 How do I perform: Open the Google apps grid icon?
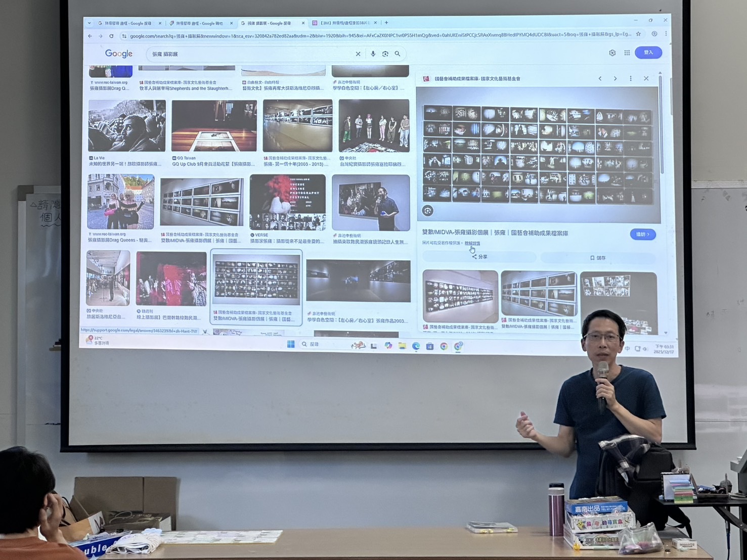pyautogui.click(x=627, y=53)
